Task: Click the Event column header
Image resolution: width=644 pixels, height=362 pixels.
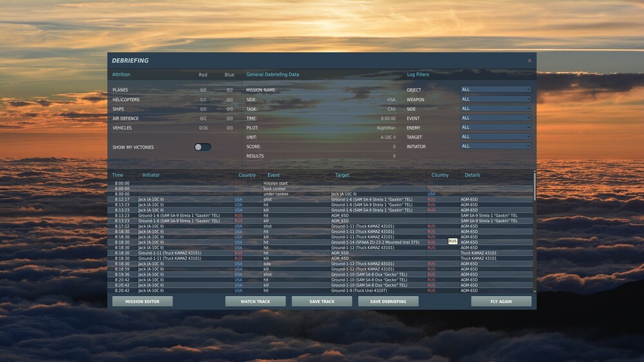Action: [x=274, y=175]
